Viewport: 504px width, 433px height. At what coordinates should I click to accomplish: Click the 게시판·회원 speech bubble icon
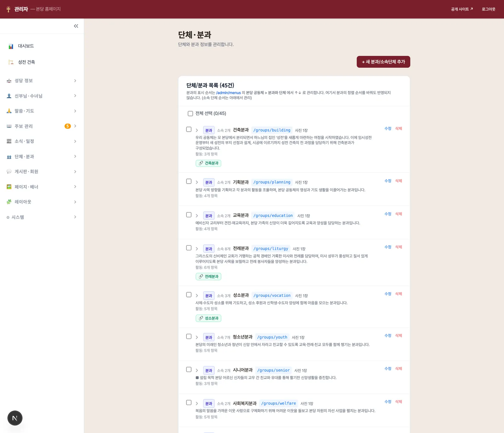[x=9, y=172]
